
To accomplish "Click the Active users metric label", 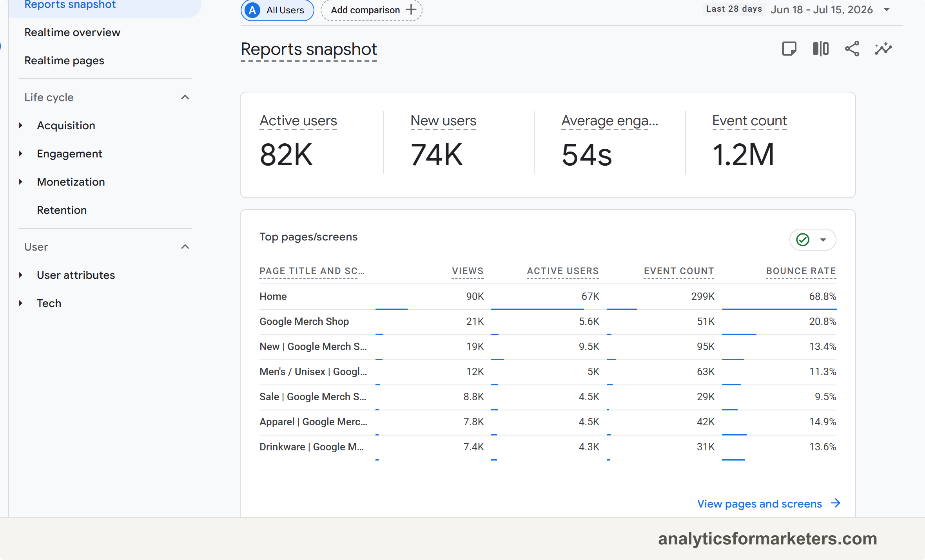I will 298,121.
